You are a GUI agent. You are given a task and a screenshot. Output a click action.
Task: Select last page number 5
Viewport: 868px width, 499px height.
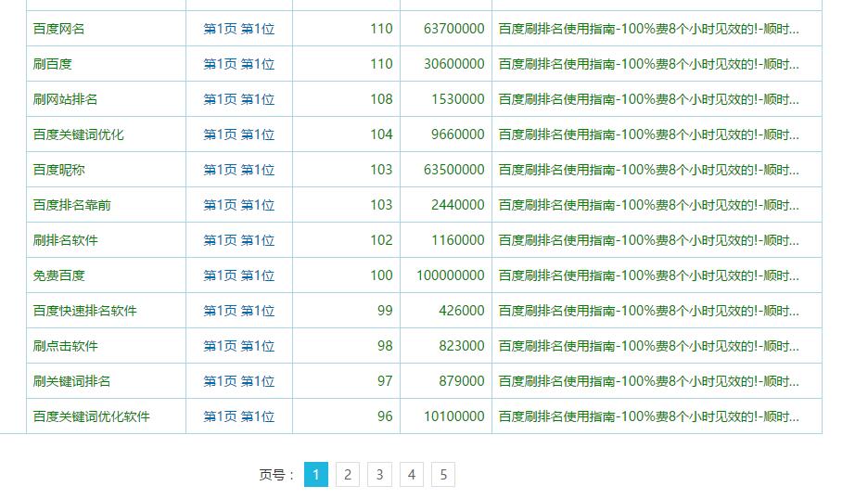pyautogui.click(x=443, y=475)
